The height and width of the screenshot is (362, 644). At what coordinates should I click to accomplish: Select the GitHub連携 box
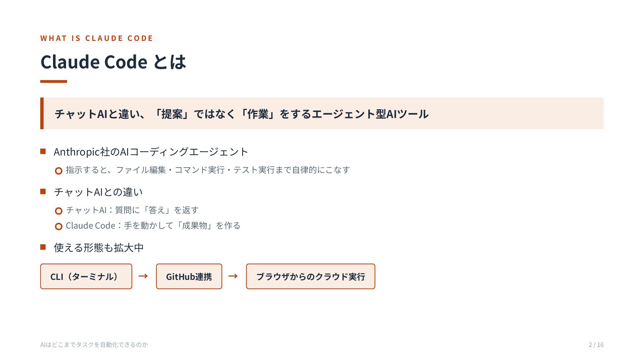click(x=189, y=276)
